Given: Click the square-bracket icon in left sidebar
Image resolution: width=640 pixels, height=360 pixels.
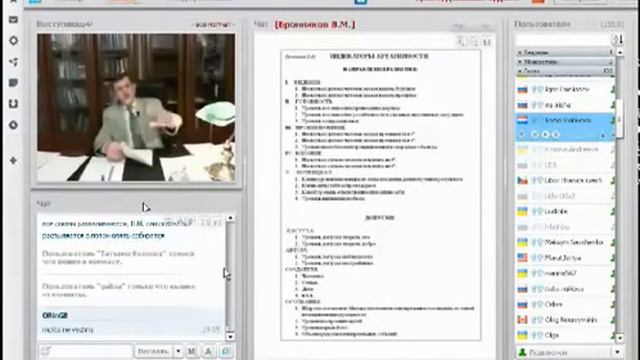Looking at the screenshot, I should [13, 104].
